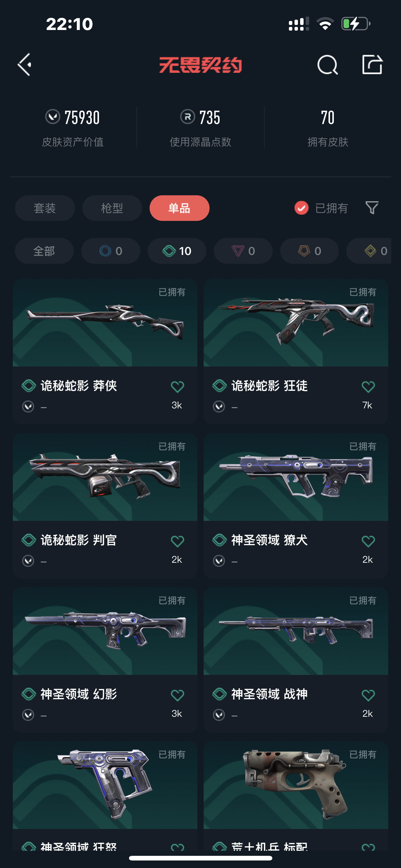Tap the share icon at top right
Viewport: 401px width, 868px height.
pos(372,64)
